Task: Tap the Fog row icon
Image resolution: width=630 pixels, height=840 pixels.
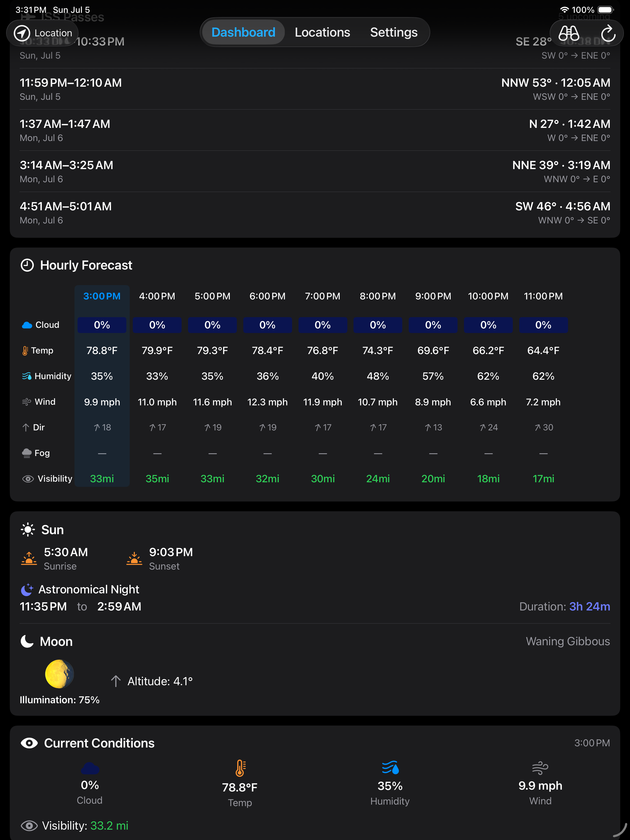Action: click(27, 453)
